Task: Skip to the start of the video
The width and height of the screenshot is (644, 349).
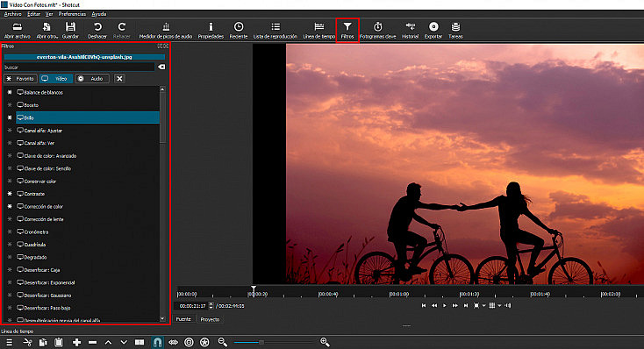Action: coord(424,305)
